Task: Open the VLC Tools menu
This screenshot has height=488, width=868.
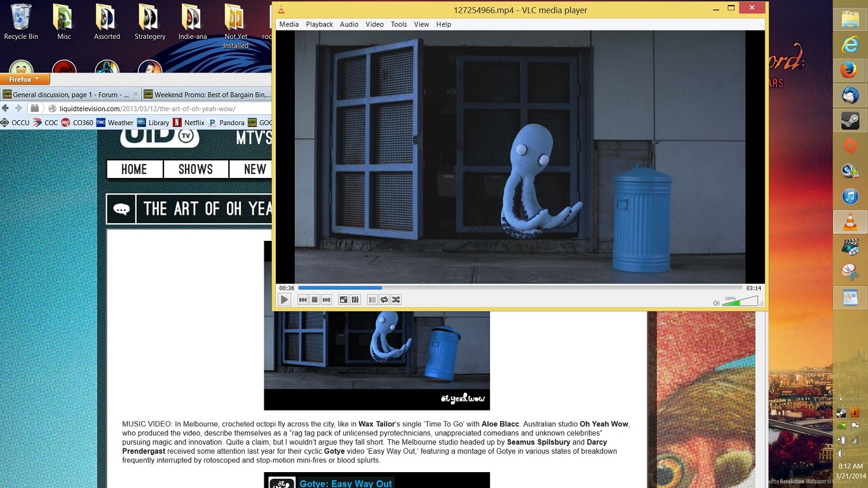Action: click(399, 24)
